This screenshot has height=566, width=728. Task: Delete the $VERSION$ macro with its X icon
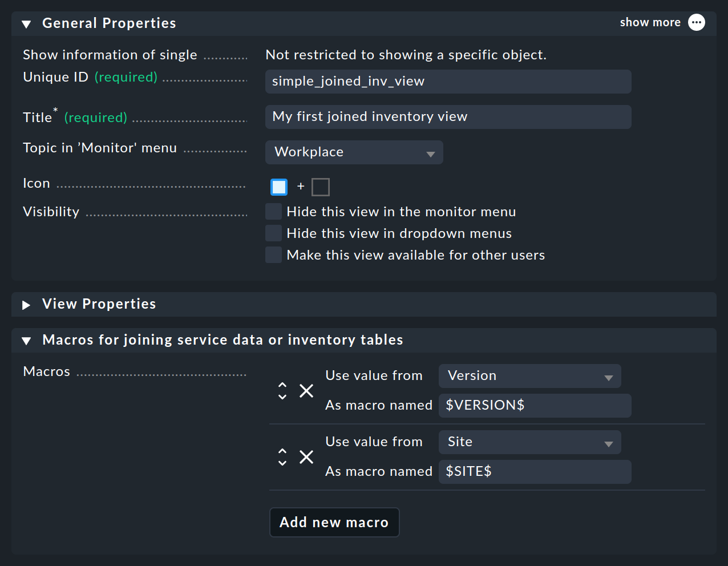(306, 391)
